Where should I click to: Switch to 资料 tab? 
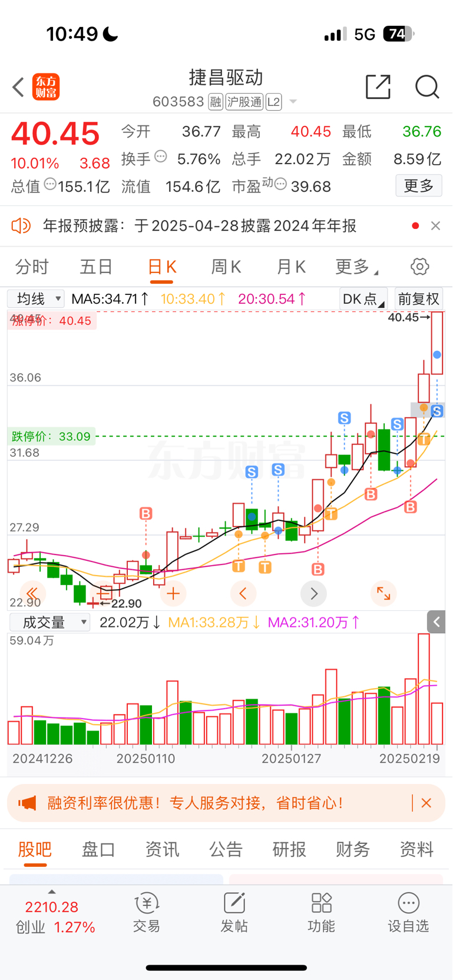(416, 849)
